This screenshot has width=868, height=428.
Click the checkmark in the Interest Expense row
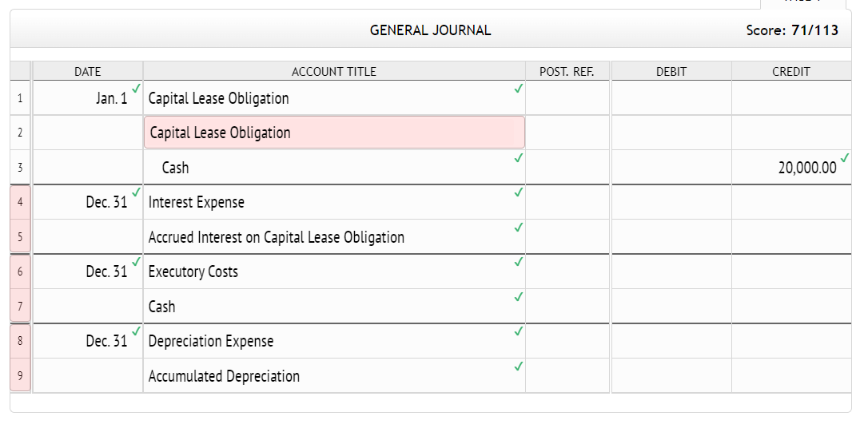[518, 192]
